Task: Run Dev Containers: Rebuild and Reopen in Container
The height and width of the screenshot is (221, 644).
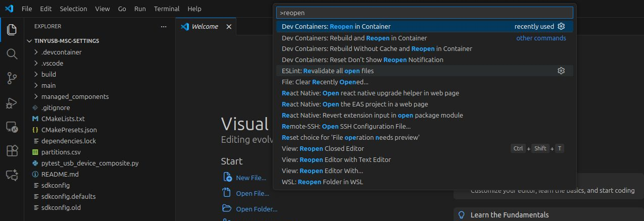Action: tap(425, 38)
